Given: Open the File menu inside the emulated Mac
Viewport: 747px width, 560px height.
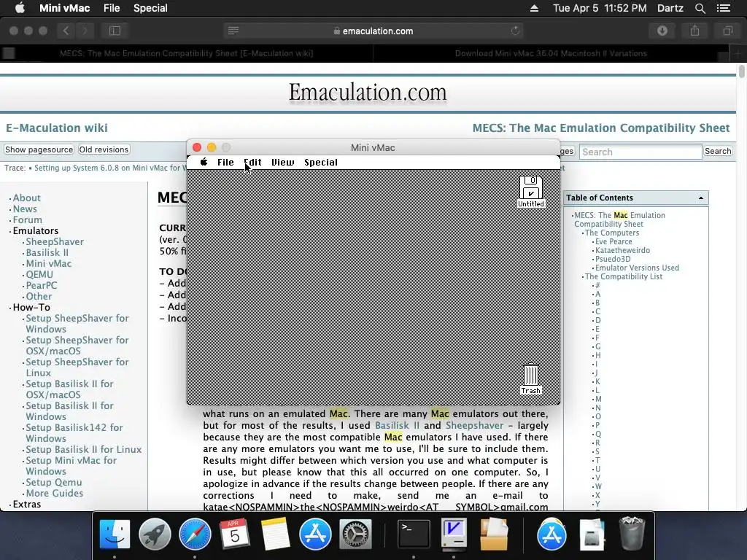Looking at the screenshot, I should tap(225, 163).
